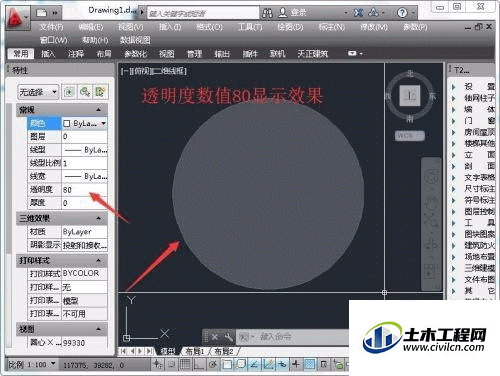The image size is (500, 376).
Task: Click the full navigation wheel icon in navigation bar
Action: (431, 177)
